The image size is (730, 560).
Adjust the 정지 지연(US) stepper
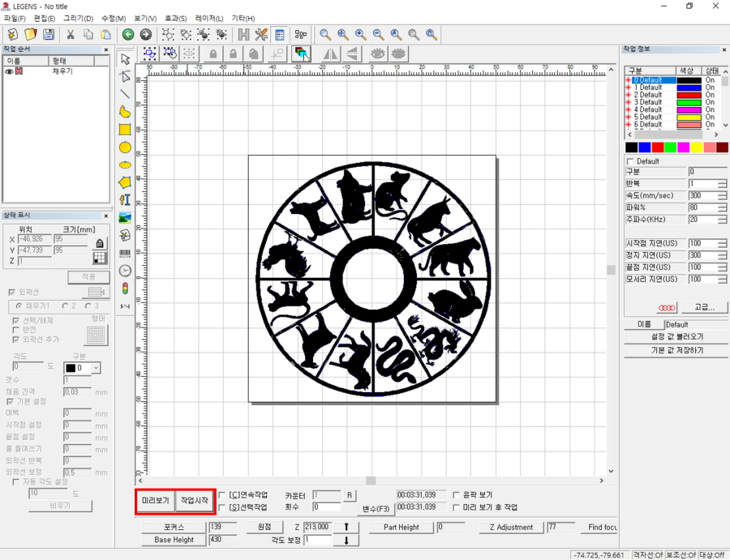tap(722, 255)
